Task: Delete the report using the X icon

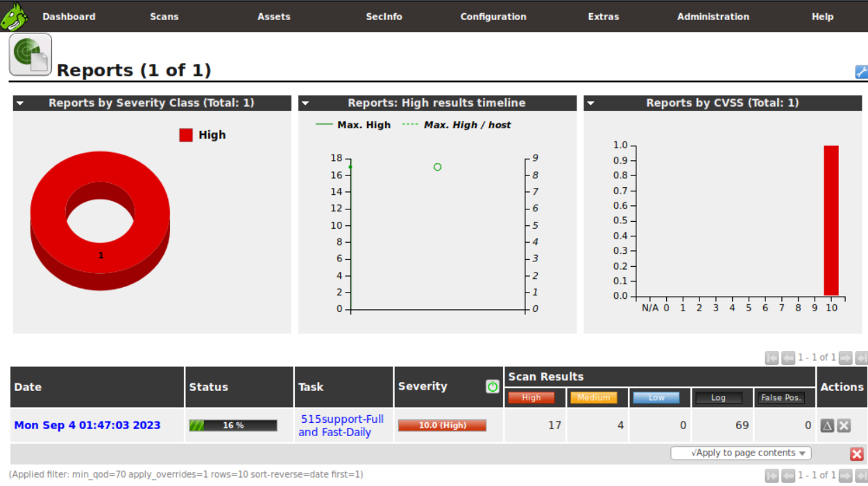Action: (x=842, y=425)
